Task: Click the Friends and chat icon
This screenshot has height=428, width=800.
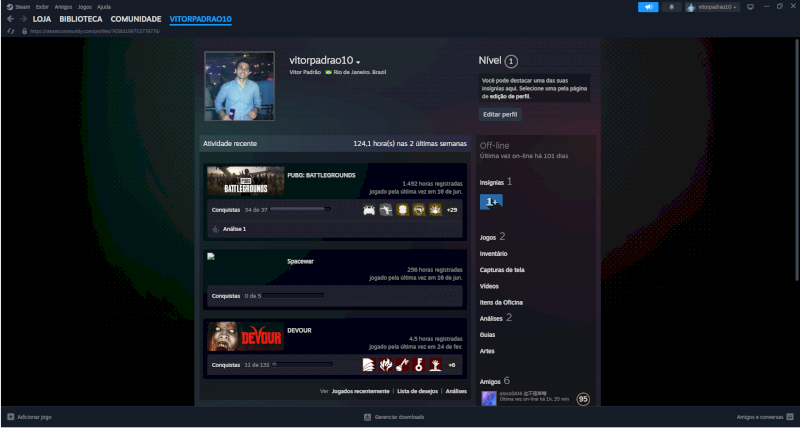Action: click(x=790, y=417)
